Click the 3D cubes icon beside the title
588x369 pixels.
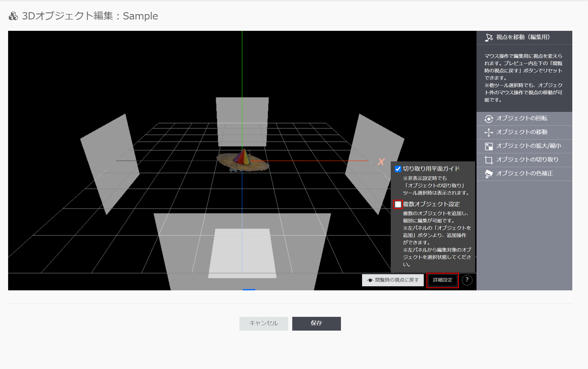tap(13, 16)
